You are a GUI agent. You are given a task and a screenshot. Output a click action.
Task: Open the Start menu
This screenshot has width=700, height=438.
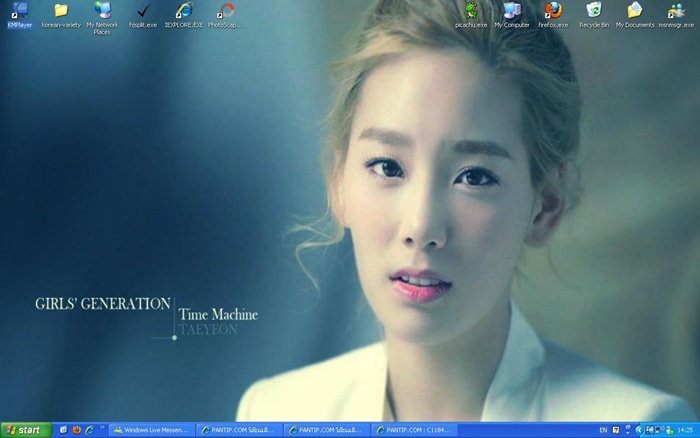click(26, 430)
